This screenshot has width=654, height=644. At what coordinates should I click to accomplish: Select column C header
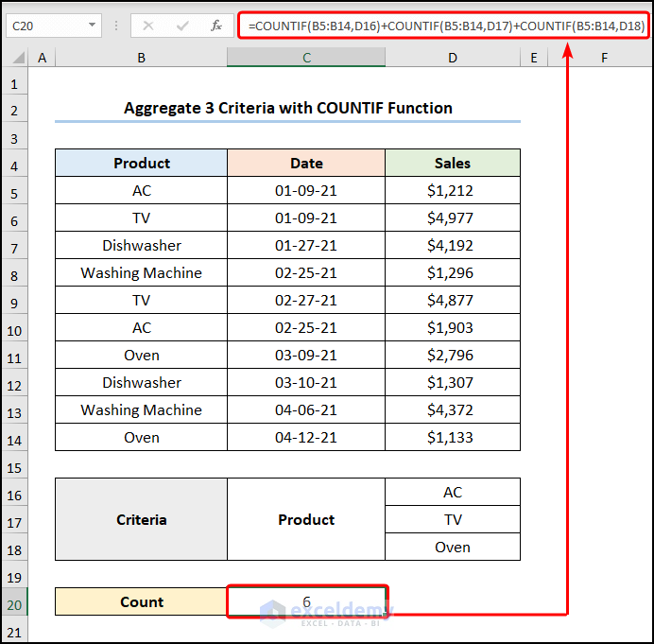306,57
